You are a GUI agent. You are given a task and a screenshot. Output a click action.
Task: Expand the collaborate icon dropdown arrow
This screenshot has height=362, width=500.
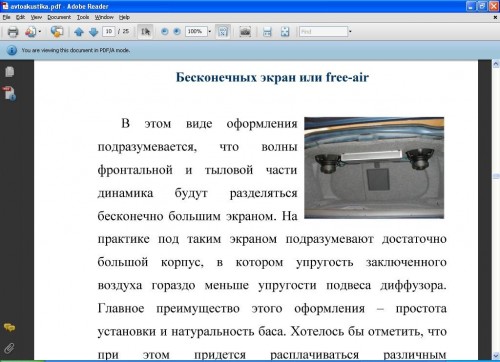40,32
